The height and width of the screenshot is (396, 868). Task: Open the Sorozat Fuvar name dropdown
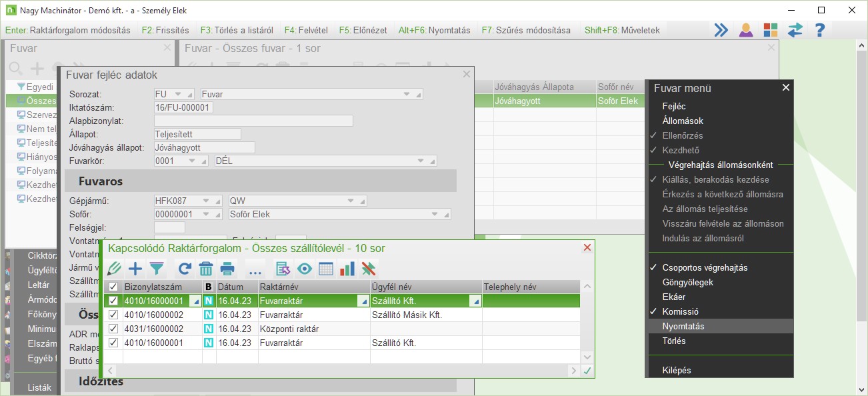coord(406,95)
